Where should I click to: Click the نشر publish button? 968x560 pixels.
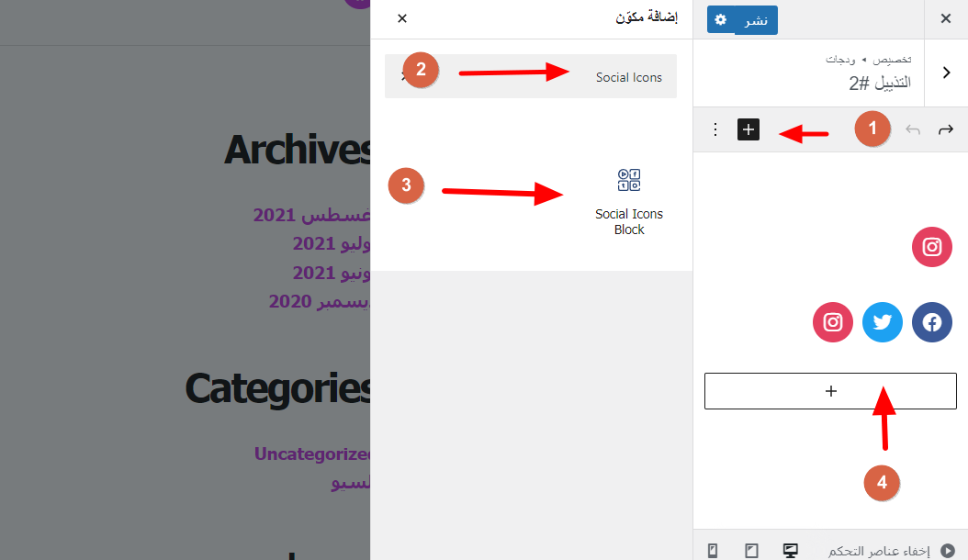point(756,20)
